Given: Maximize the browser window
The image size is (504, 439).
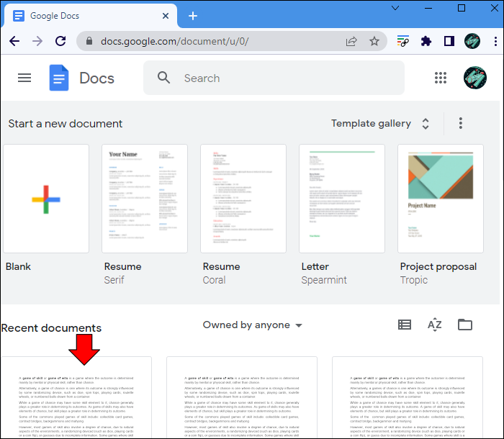Looking at the screenshot, I should tap(462, 8).
